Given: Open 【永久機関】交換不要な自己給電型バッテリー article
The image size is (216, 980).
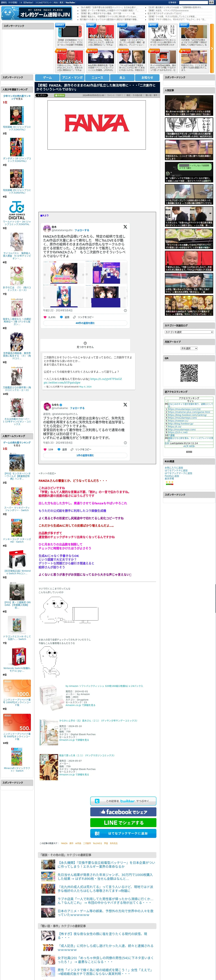Looking at the screenshot, I should click(x=106, y=864).
